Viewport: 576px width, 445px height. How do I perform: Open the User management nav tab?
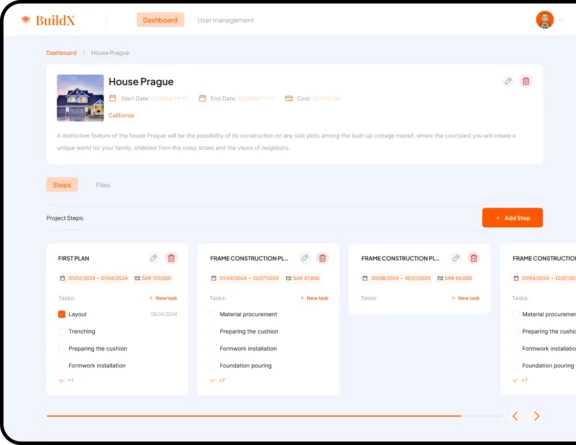[226, 20]
